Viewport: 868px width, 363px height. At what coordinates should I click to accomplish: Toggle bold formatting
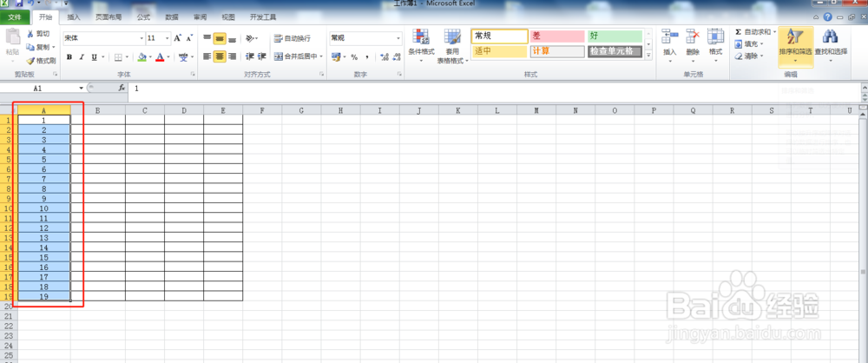69,56
